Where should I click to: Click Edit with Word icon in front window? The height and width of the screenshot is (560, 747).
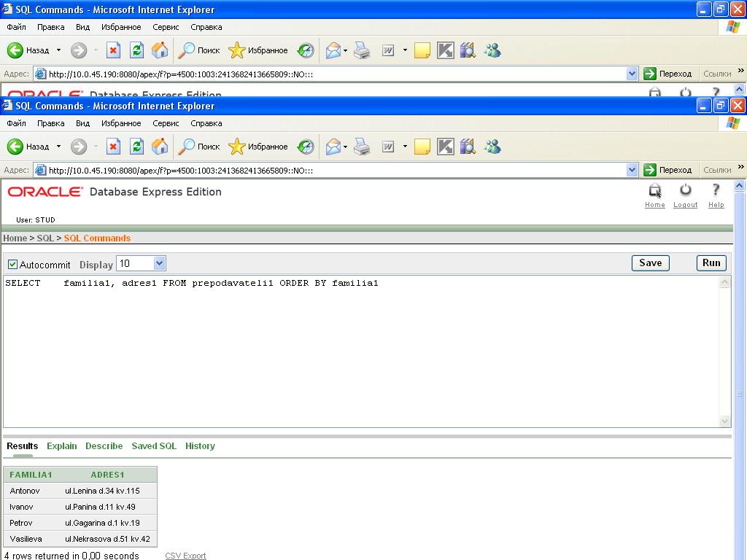pyautogui.click(x=388, y=147)
